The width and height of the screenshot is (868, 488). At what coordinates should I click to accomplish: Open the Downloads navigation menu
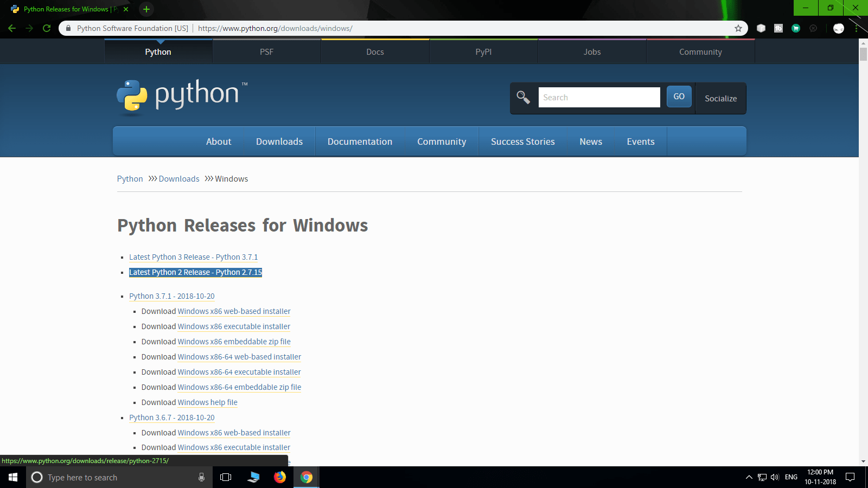coord(279,142)
